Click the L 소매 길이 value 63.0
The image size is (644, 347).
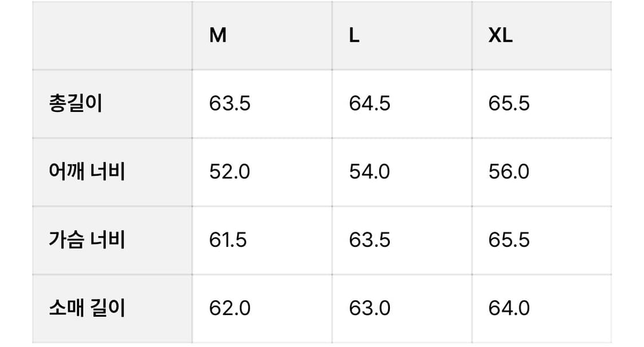pyautogui.click(x=369, y=308)
